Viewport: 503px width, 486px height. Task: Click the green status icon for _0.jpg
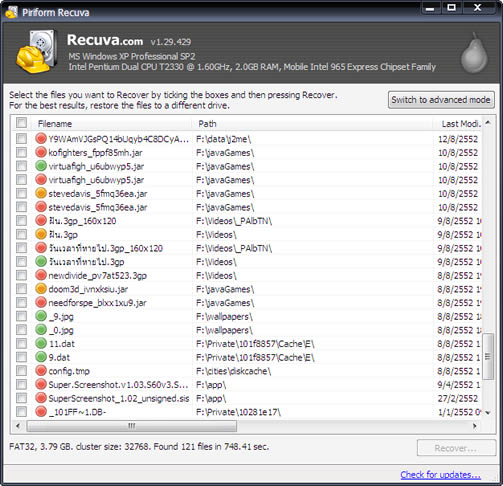pyautogui.click(x=41, y=330)
